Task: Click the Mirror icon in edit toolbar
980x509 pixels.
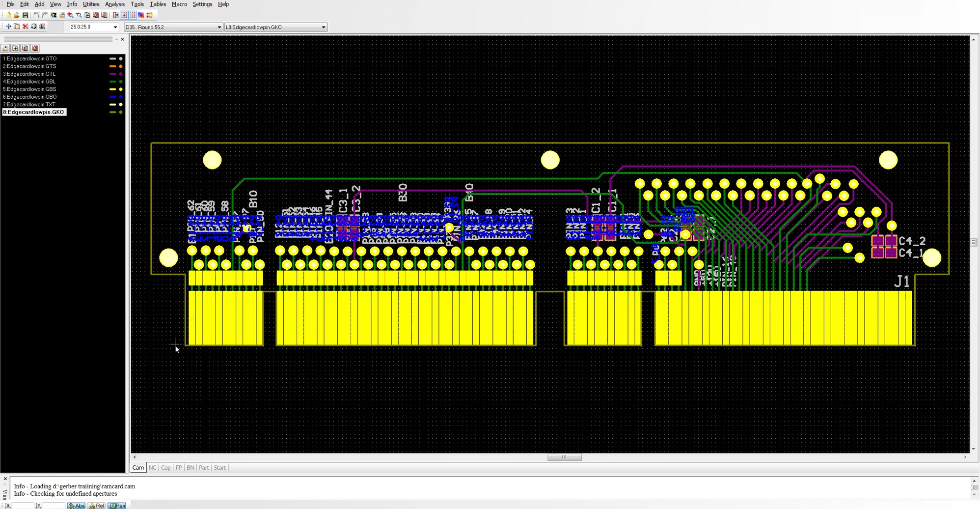Action: tap(42, 27)
